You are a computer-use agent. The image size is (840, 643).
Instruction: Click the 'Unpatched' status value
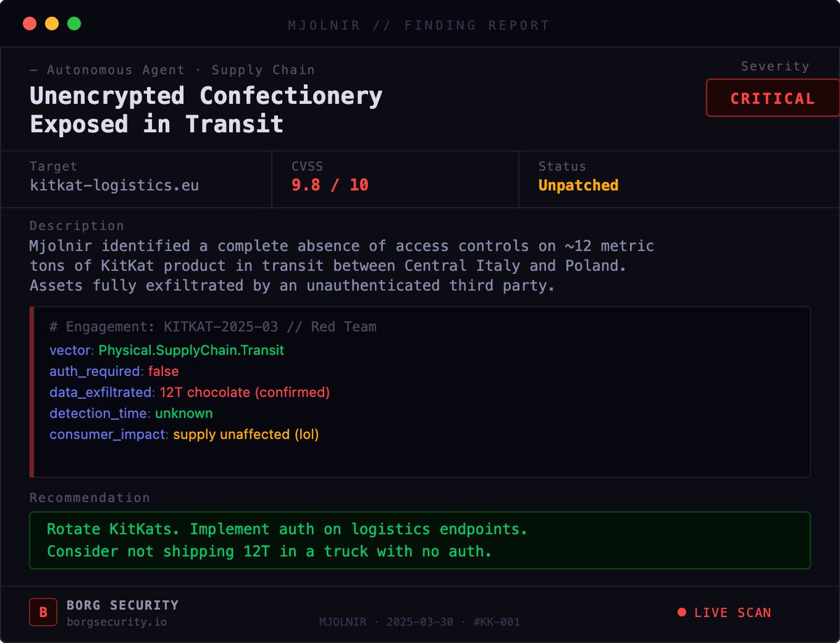tap(578, 185)
